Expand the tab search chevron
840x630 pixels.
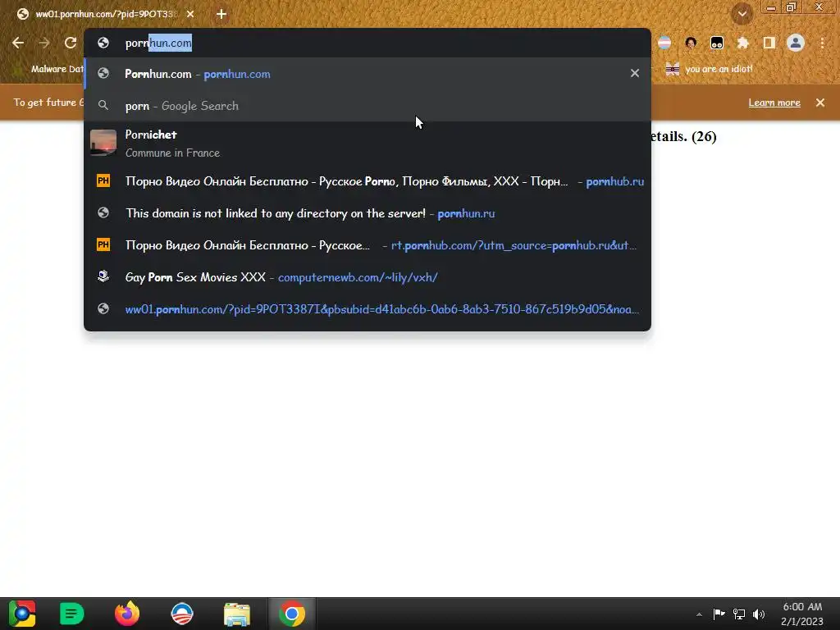(x=742, y=14)
